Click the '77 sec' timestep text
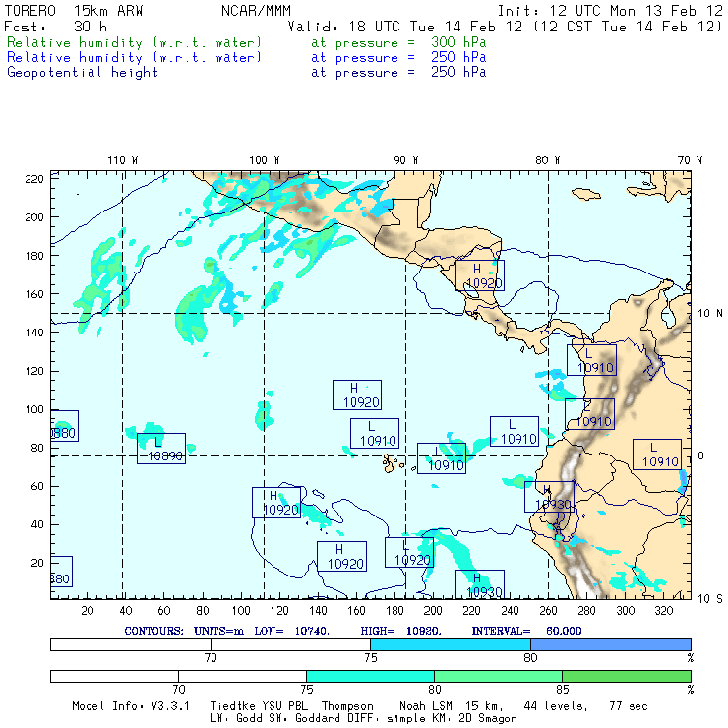728x728 pixels. pos(629,706)
